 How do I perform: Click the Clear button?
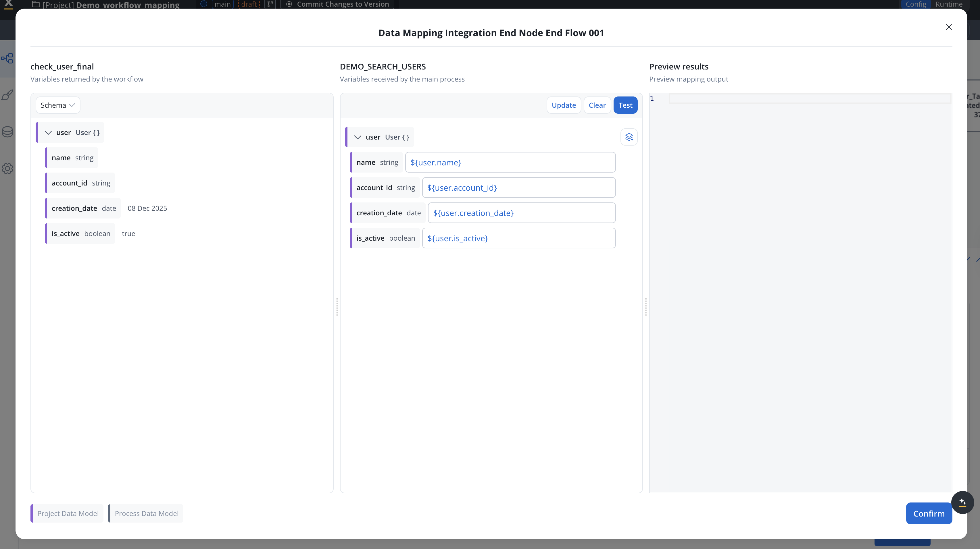coord(597,105)
